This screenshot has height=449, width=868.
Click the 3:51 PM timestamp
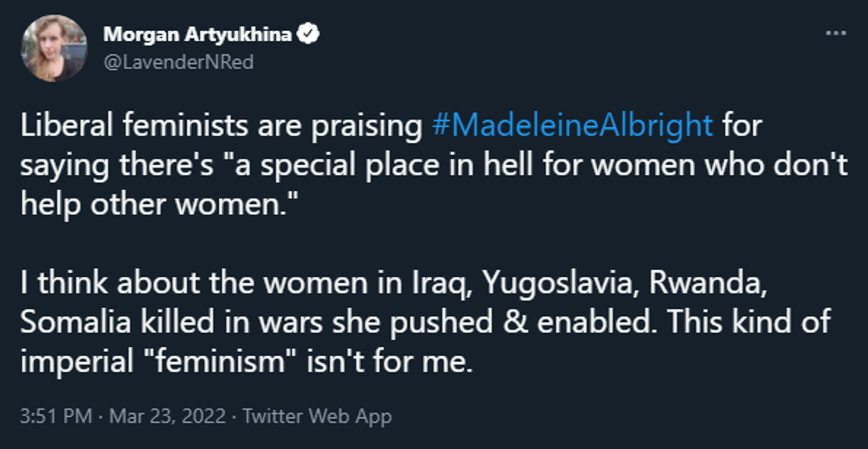pyautogui.click(x=56, y=416)
